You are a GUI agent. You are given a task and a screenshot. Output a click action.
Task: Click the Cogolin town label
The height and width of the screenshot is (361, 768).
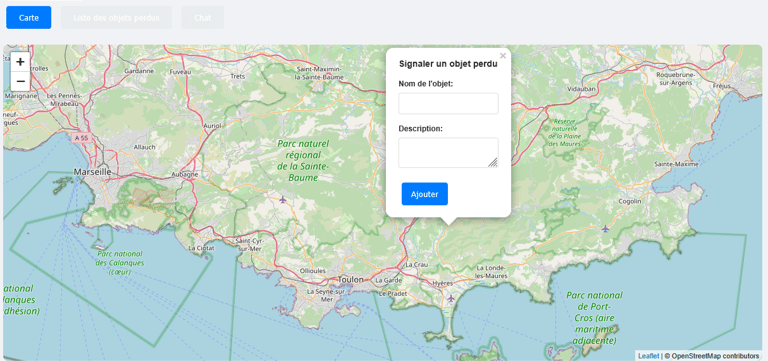(630, 201)
